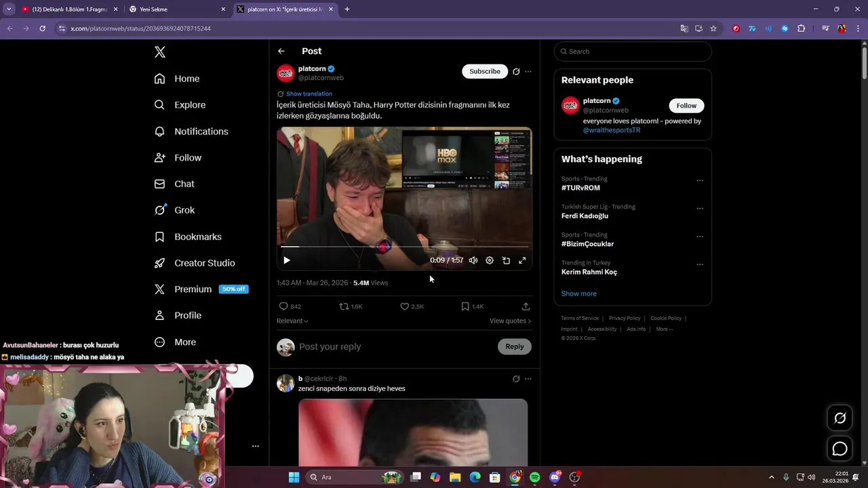Open Premium with the 50% off badge

pos(201,289)
